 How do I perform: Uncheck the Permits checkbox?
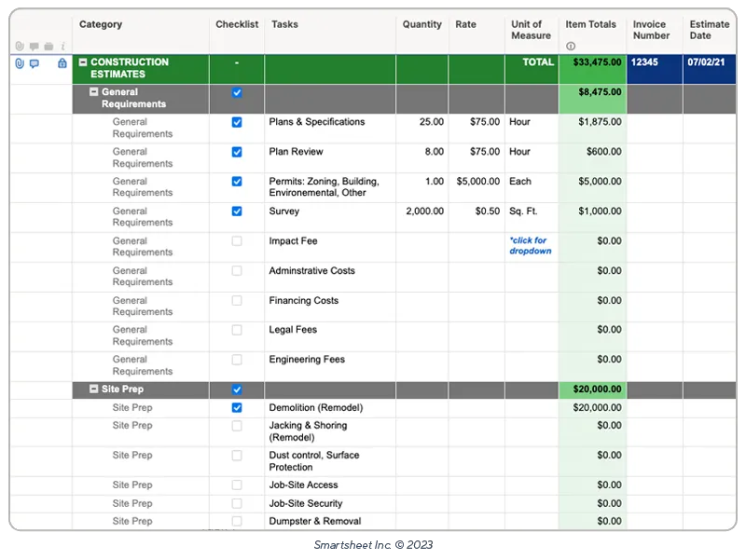237,182
